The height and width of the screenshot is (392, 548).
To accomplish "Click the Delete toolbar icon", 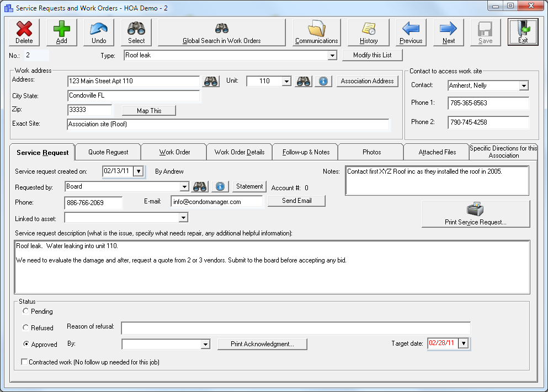I will click(x=24, y=31).
